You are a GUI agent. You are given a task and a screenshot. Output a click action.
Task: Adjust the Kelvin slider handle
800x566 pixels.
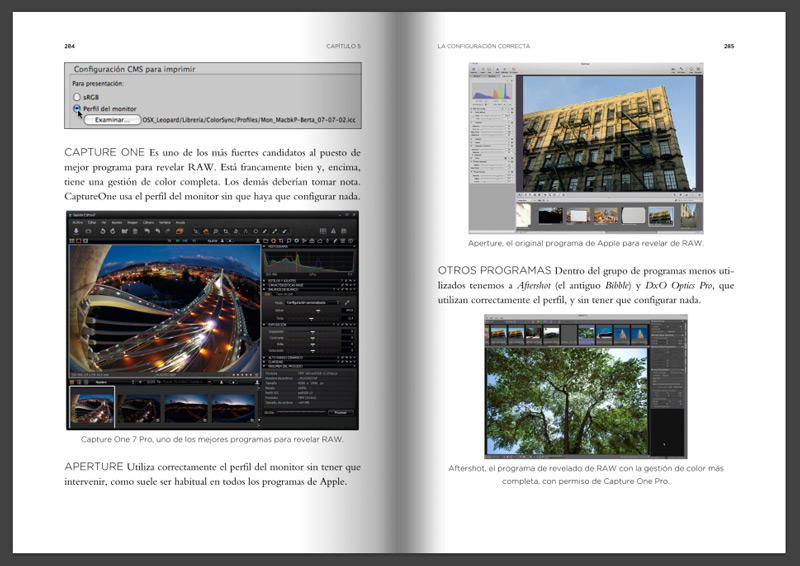point(318,310)
